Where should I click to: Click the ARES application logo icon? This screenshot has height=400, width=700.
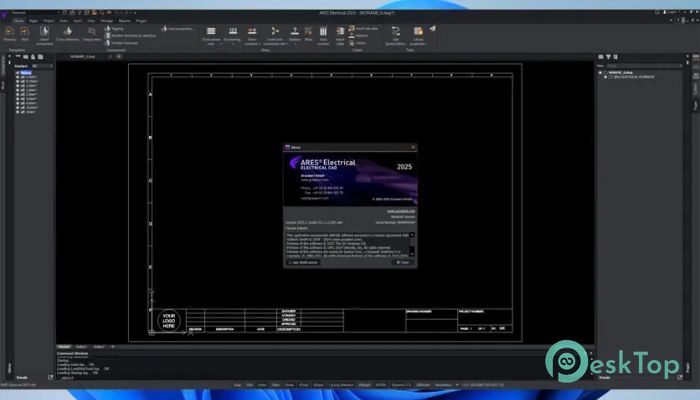tap(4, 15)
